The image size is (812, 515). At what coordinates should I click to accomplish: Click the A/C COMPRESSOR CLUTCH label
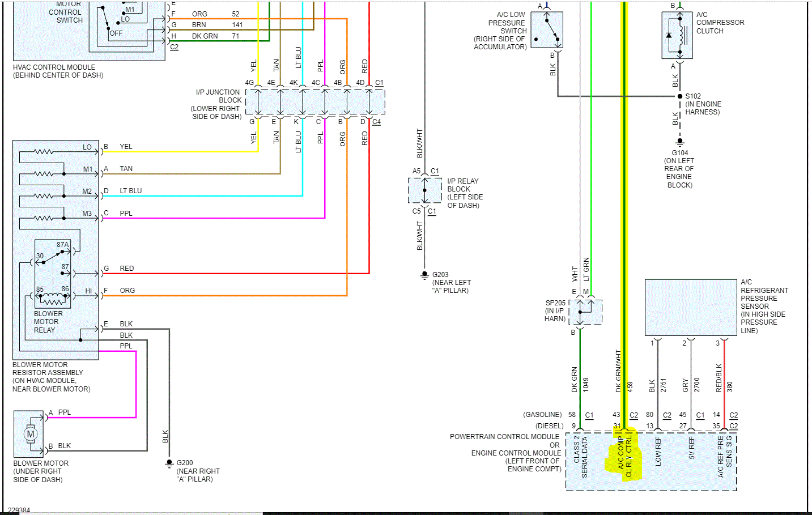click(720, 23)
